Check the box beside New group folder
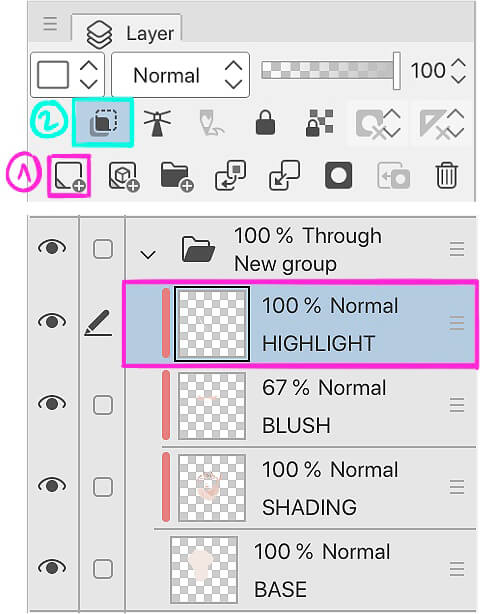Viewport: 486px width, 614px height. 103,249
